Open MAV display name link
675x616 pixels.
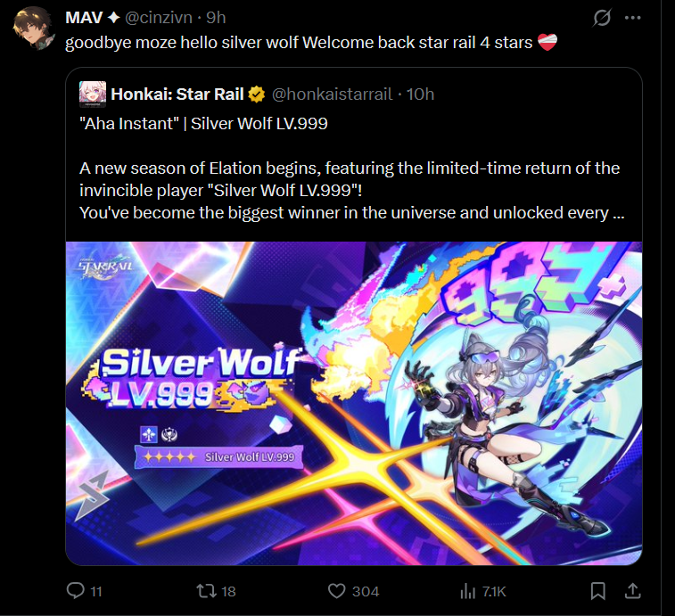coord(84,18)
